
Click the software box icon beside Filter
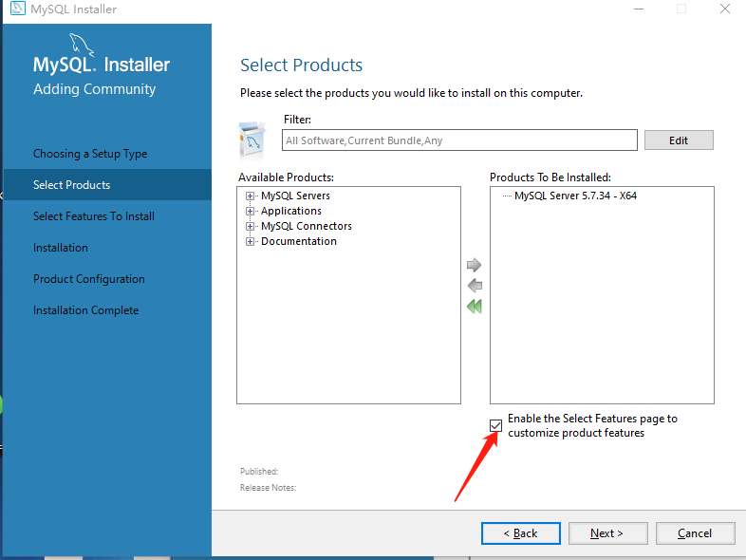click(x=252, y=140)
